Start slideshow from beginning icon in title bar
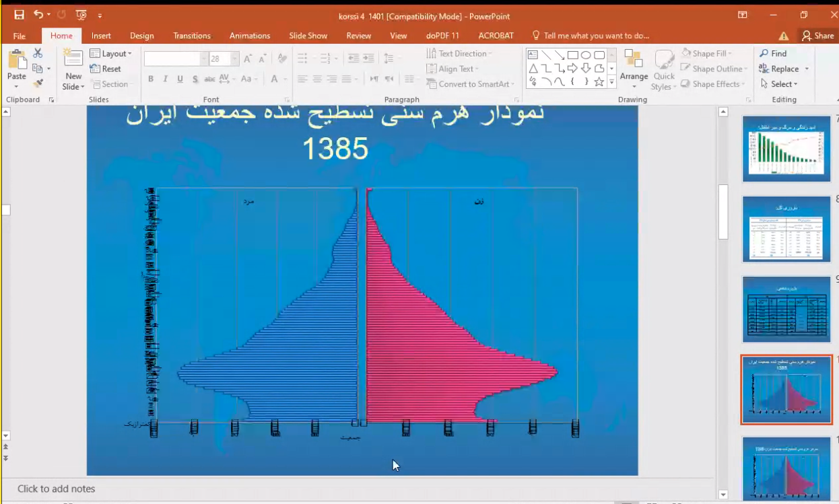The height and width of the screenshot is (504, 839). [x=81, y=15]
